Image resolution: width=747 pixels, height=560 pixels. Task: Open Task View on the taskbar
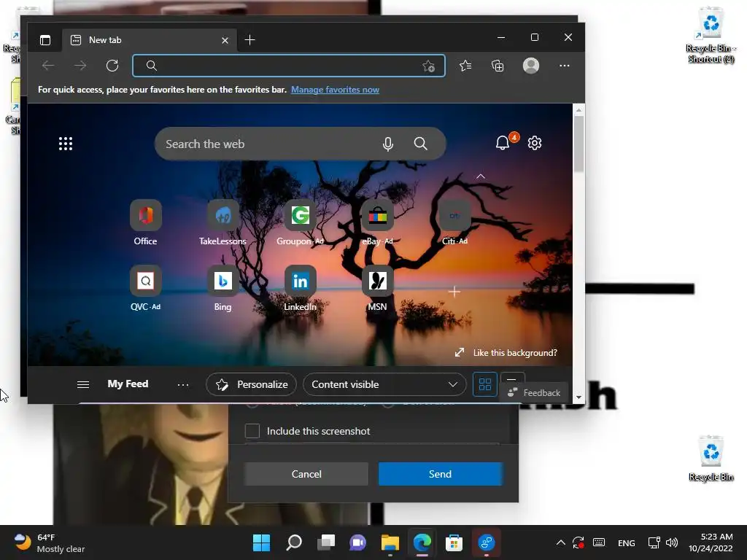coord(326,542)
